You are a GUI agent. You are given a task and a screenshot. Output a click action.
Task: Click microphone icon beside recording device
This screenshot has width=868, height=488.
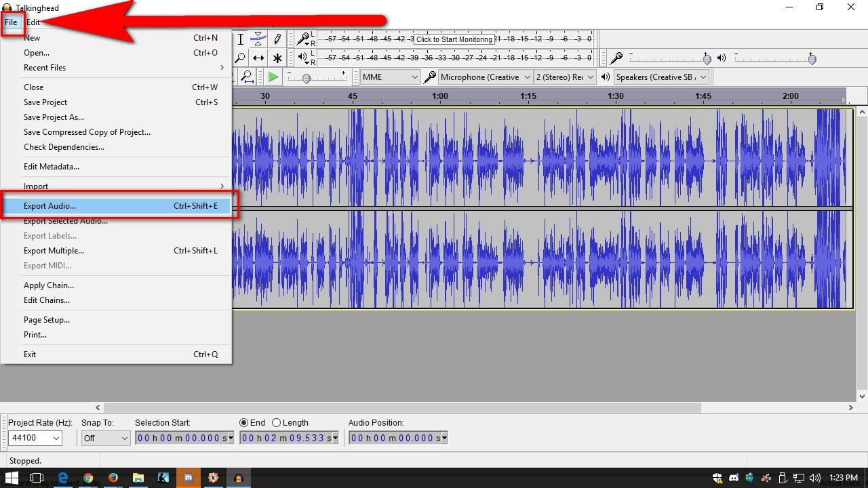[x=429, y=77]
